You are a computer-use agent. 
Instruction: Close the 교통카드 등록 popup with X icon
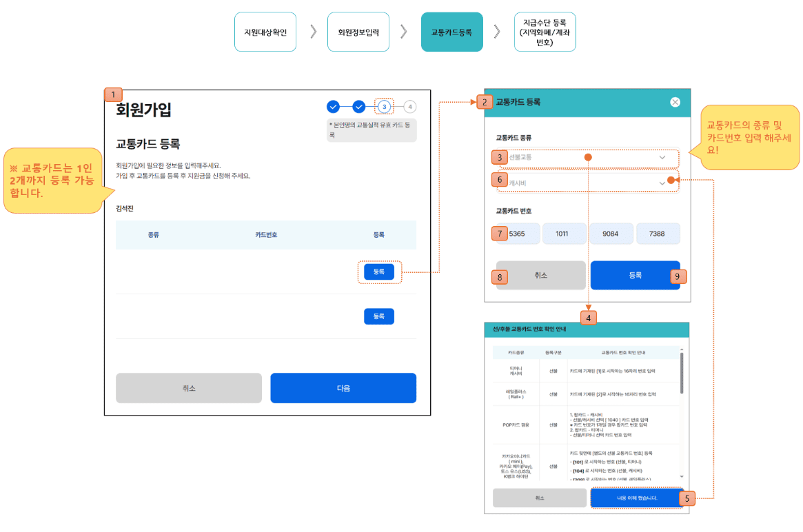(x=674, y=102)
